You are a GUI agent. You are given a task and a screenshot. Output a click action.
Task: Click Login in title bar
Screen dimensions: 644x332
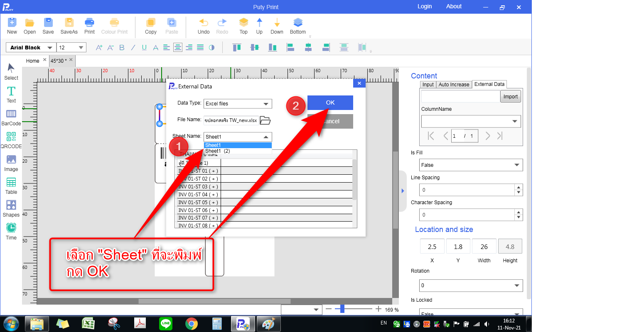(x=425, y=6)
